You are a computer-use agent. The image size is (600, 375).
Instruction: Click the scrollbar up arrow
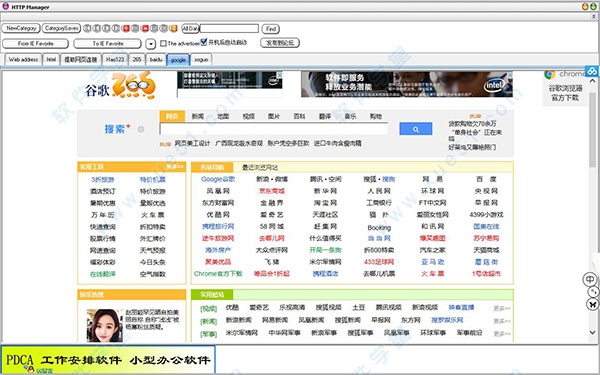pyautogui.click(x=592, y=81)
